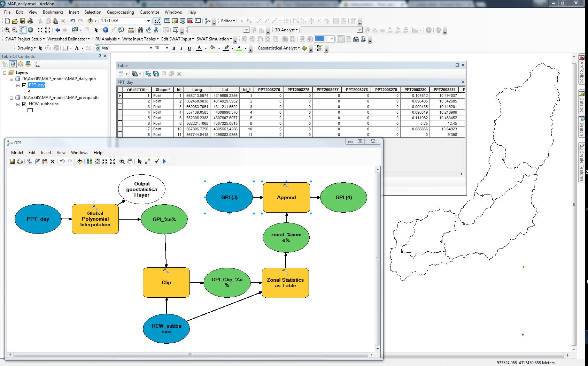Click List By Drawing Order icon
The image size is (588, 366).
pos(5,64)
